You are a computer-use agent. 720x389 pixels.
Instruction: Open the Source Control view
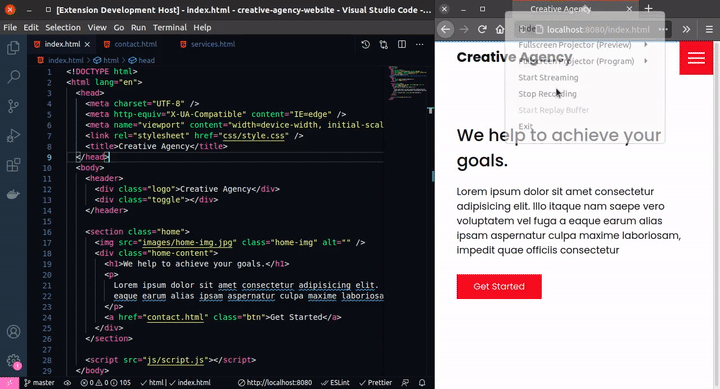tap(13, 106)
